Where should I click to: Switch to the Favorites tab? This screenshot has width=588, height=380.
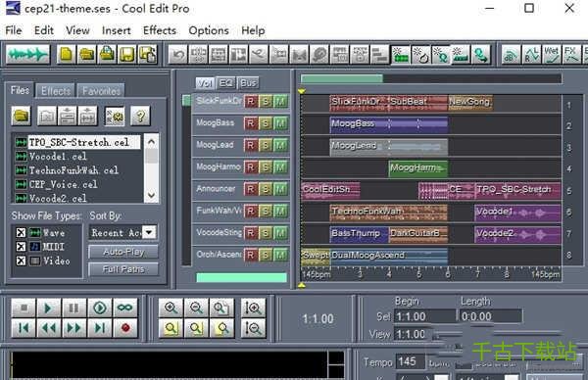click(x=101, y=91)
